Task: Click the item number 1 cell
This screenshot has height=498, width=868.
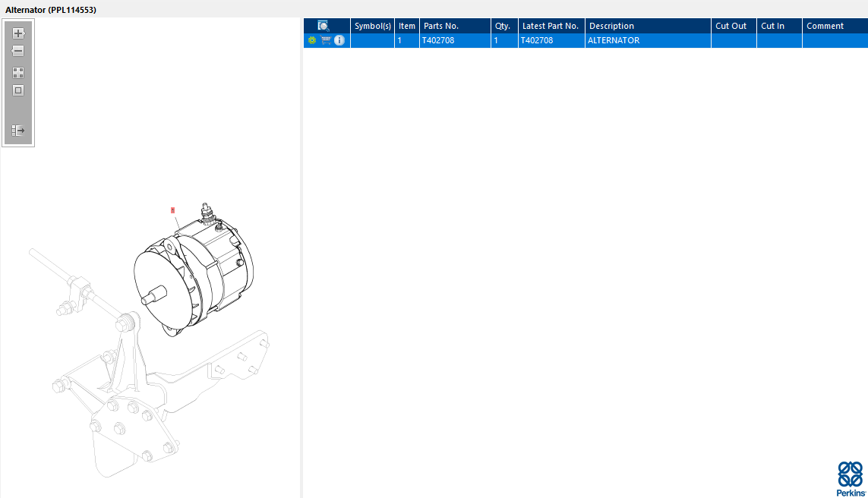Action: tap(407, 40)
